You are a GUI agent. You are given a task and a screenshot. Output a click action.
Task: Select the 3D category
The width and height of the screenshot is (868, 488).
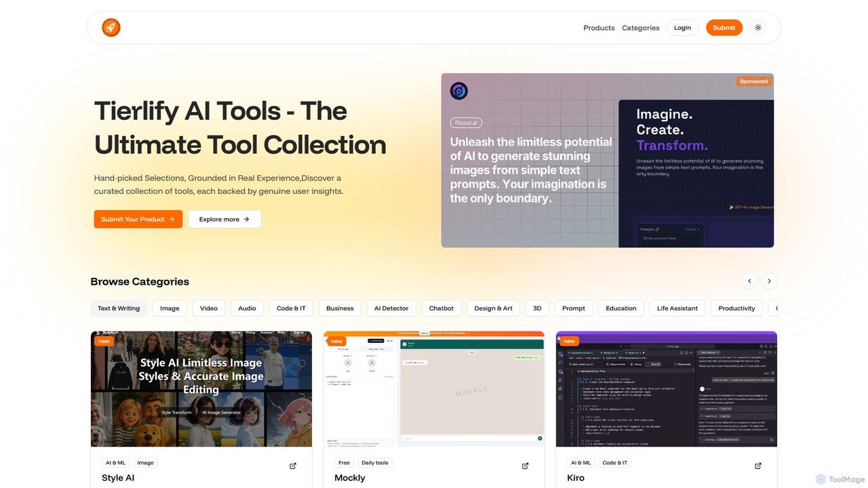pos(537,308)
